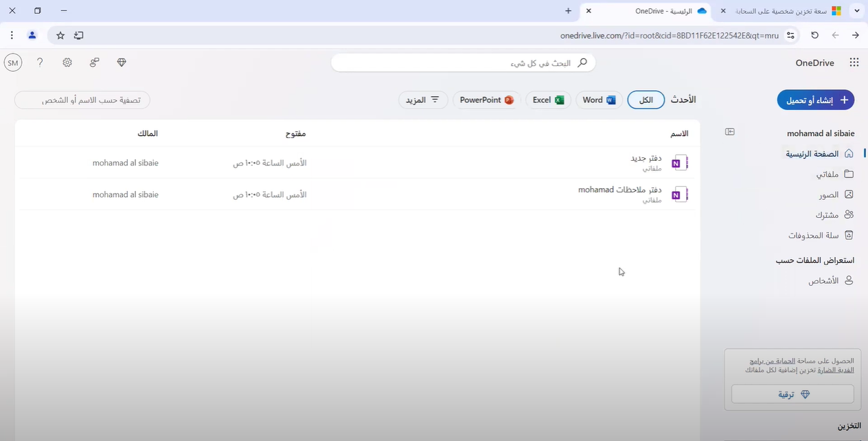Open the settings gear icon
This screenshot has height=441, width=868.
(x=67, y=63)
